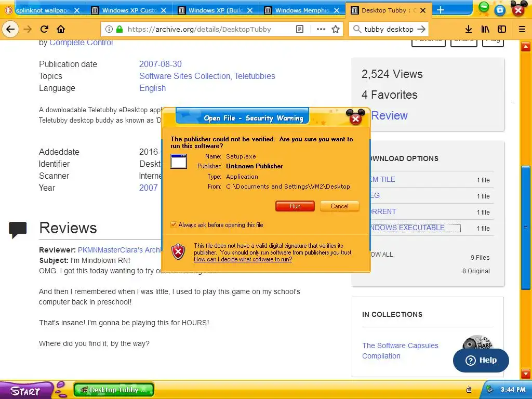Viewport: 532px width, 399px height.
Task: Toggle reader view in address bar
Action: pos(300,29)
